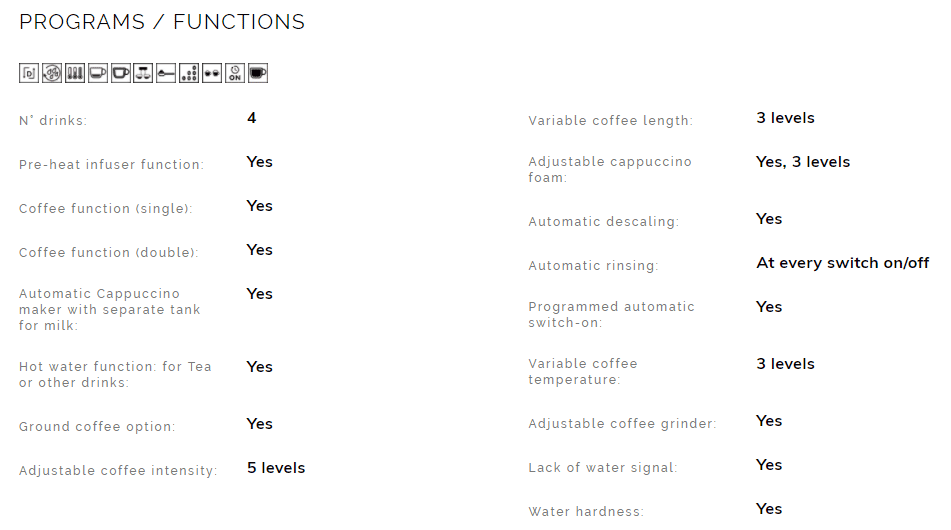
Task: Click the PROGRAMS / FUNCTIONS heading
Action: pos(162,22)
